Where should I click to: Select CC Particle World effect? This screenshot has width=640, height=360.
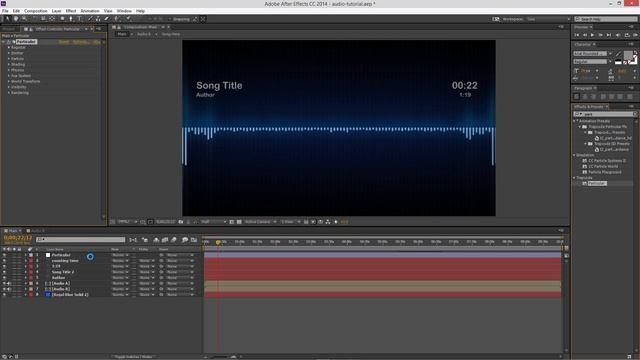pos(603,167)
